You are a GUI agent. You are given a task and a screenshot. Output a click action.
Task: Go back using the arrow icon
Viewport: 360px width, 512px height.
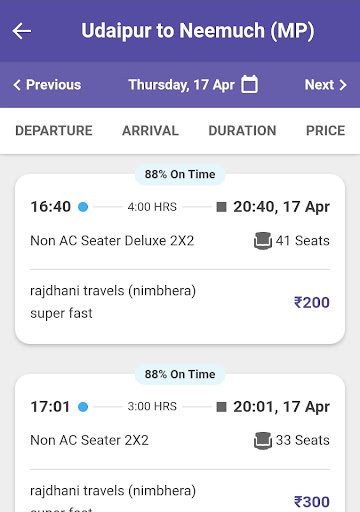pos(22,31)
